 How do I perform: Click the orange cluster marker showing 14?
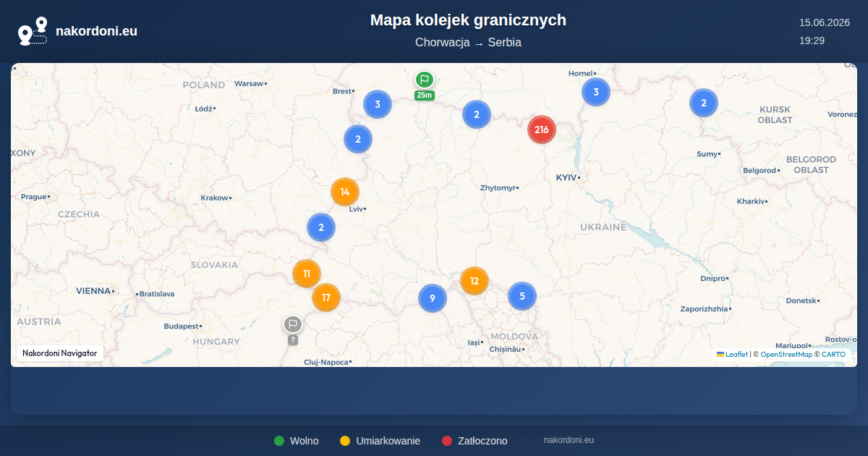[345, 192]
